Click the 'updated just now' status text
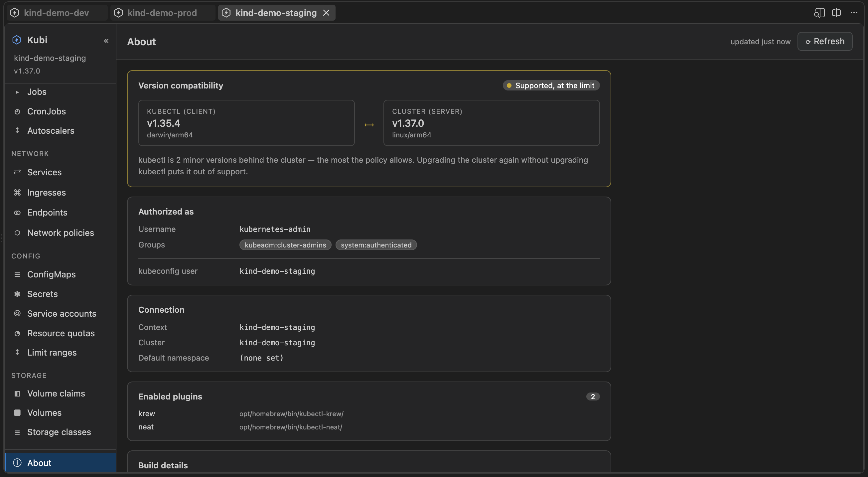 (760, 42)
